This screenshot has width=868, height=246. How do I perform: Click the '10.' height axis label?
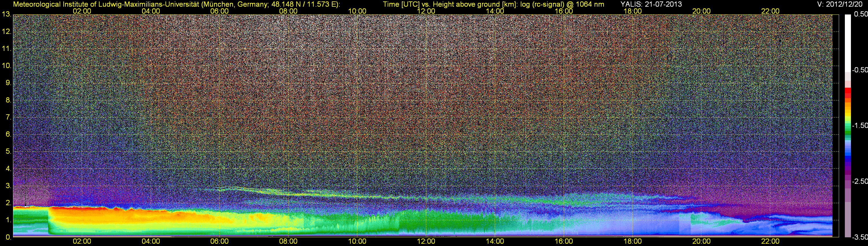(x=6, y=66)
